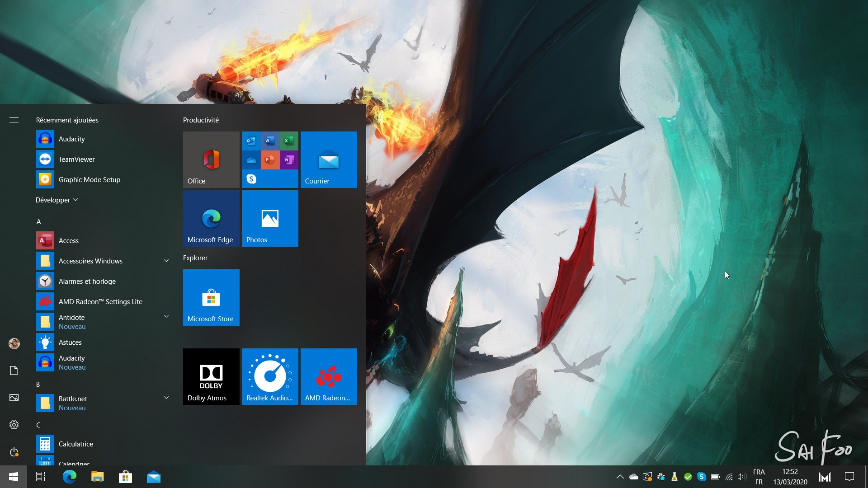
Task: Open Alarmes et horloge
Action: point(103,281)
